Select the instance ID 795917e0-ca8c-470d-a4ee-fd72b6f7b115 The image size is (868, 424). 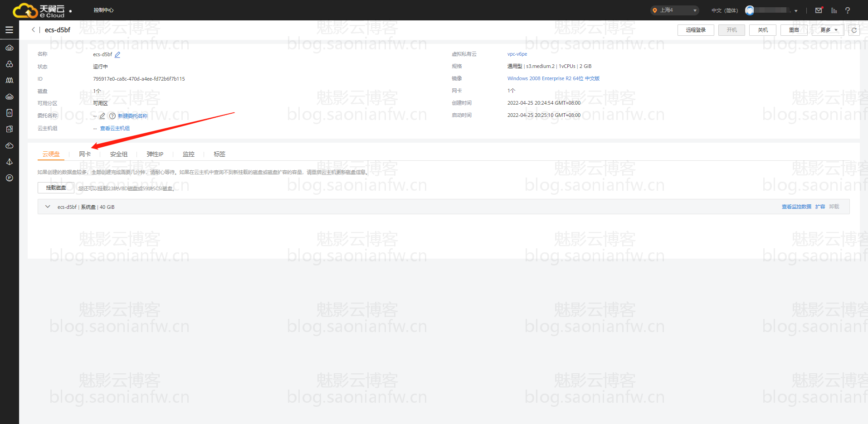click(139, 79)
